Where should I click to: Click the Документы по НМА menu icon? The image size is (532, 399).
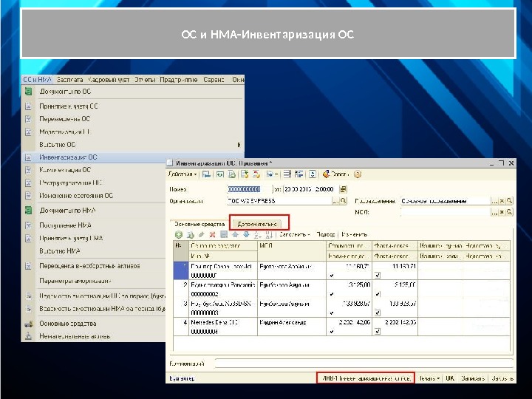coord(28,209)
